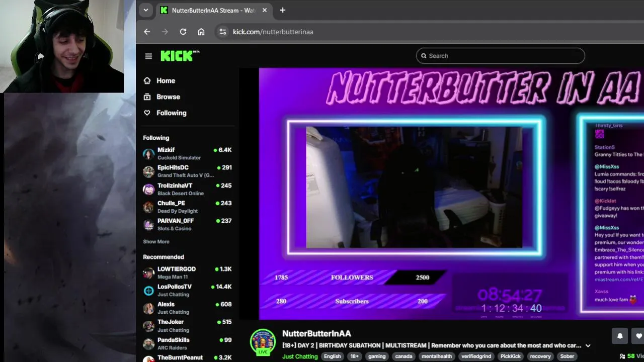
Task: Open the Just Chatting category link
Action: (300, 356)
